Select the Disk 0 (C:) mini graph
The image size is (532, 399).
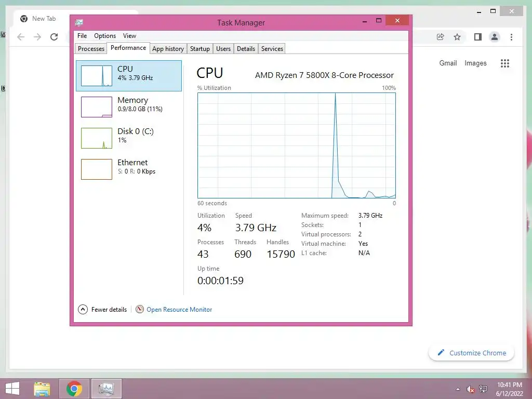96,138
